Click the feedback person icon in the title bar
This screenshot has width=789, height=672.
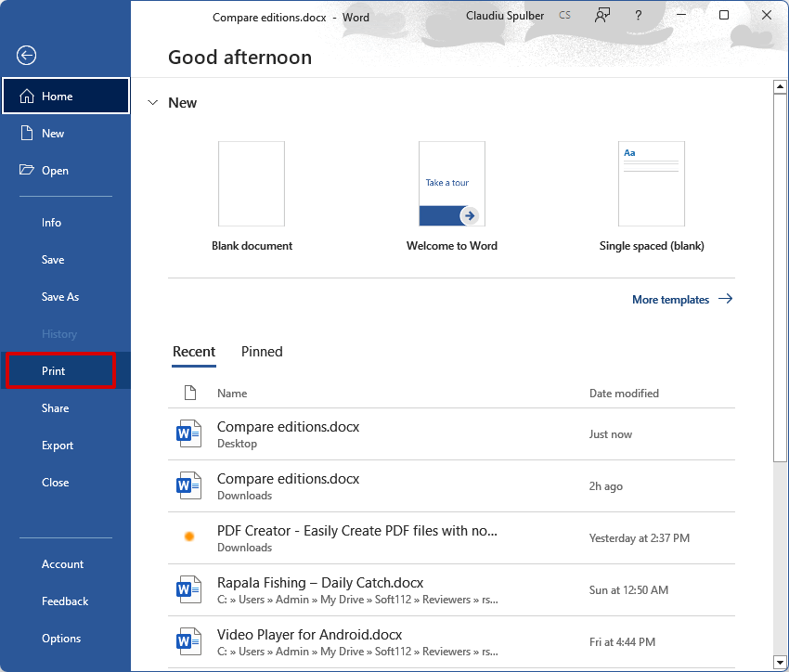[x=602, y=16]
